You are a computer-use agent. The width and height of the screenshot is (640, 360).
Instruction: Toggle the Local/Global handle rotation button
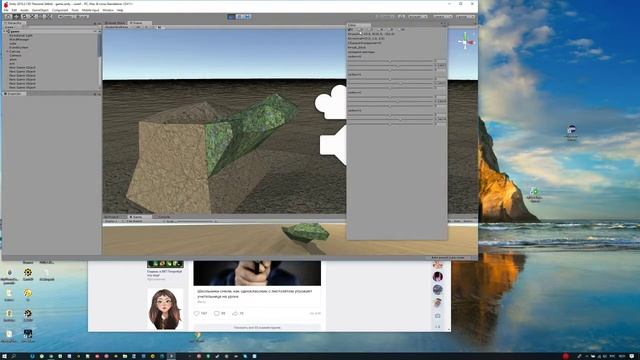coord(82,17)
